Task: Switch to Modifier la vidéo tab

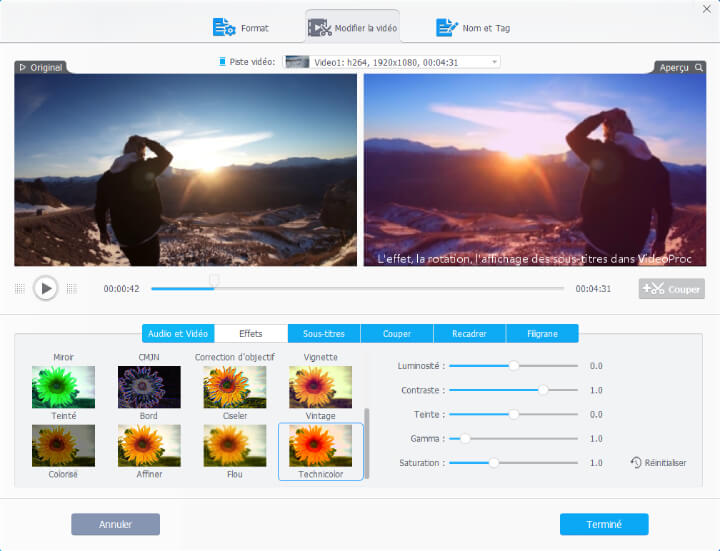Action: coord(352,28)
